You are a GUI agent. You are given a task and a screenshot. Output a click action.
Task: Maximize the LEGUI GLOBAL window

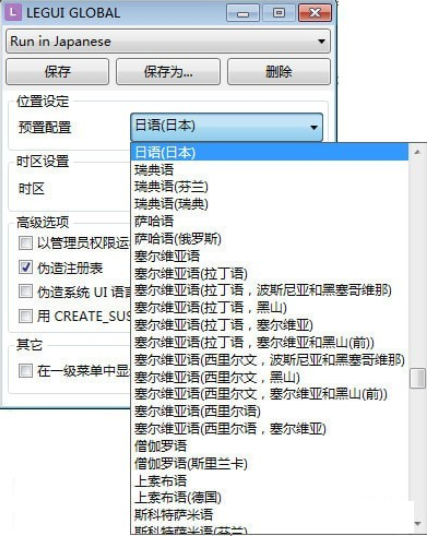click(279, 13)
